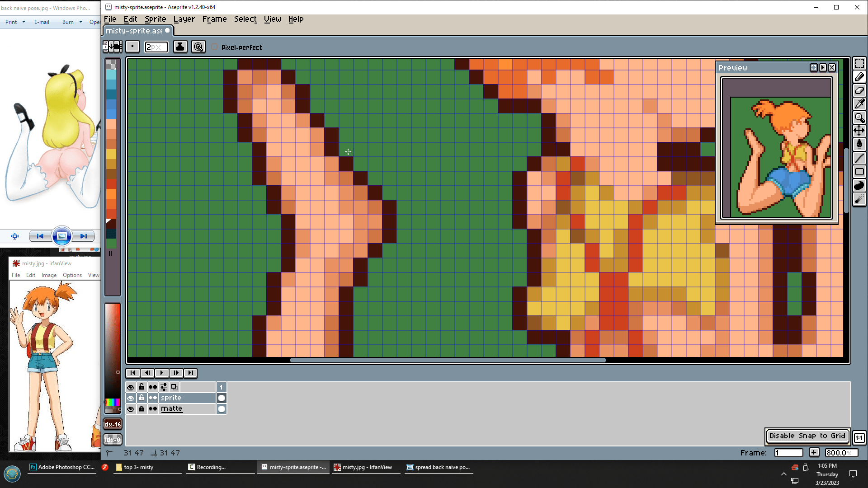
Task: Select the Rectangular Marquee tool
Action: tap(859, 63)
